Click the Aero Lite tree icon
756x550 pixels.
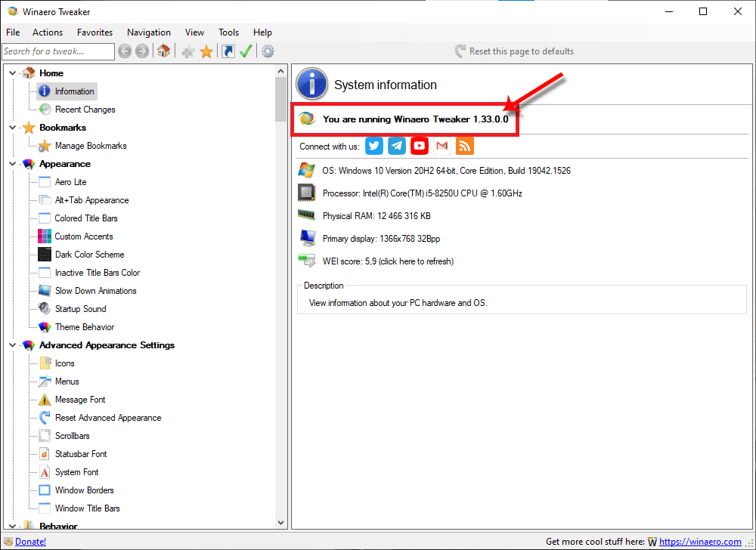click(x=45, y=182)
